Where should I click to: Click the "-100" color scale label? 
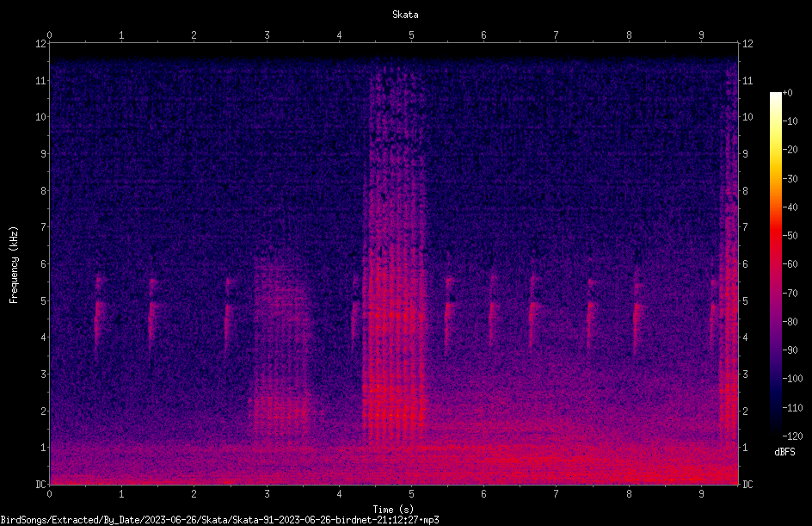click(x=792, y=379)
